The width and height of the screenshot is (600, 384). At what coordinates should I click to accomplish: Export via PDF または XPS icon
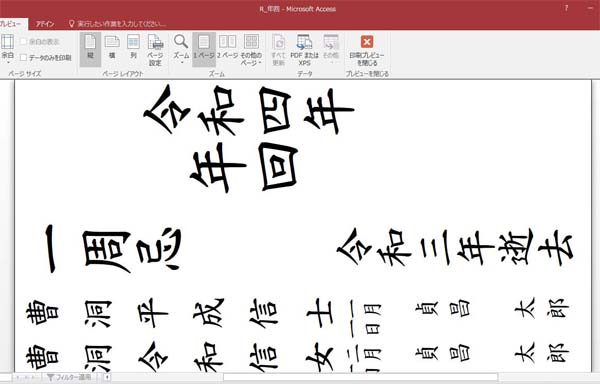(304, 50)
